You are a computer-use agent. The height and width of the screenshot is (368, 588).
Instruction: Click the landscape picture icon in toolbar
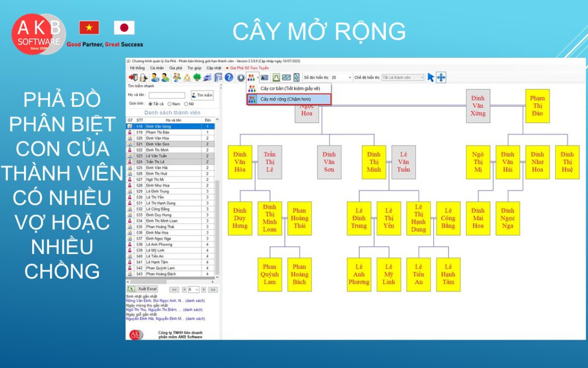[x=286, y=77]
